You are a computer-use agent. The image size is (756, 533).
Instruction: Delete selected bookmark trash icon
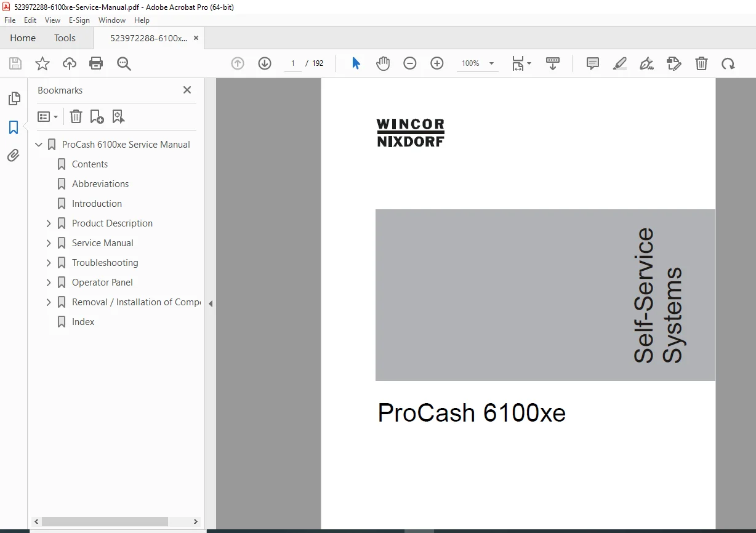tap(76, 116)
